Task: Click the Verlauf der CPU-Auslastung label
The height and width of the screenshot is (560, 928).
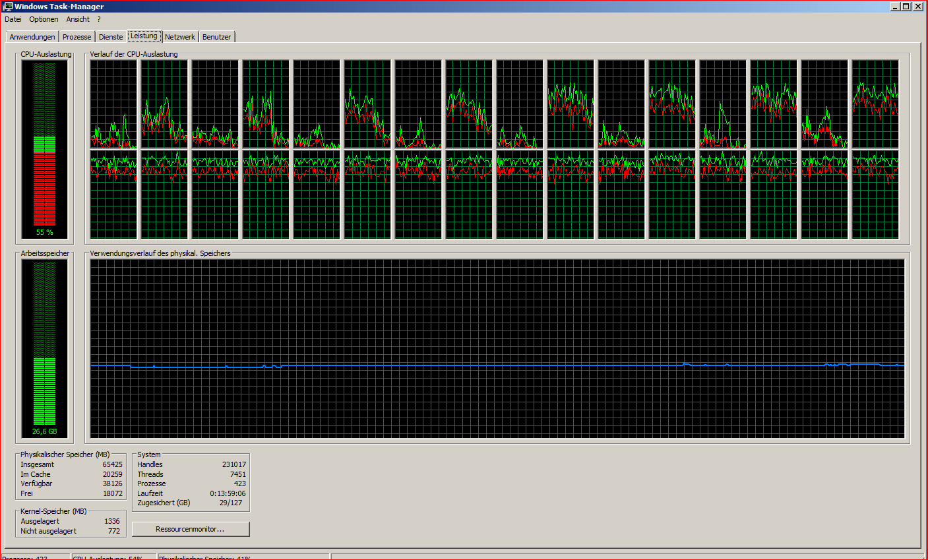Action: 134,54
